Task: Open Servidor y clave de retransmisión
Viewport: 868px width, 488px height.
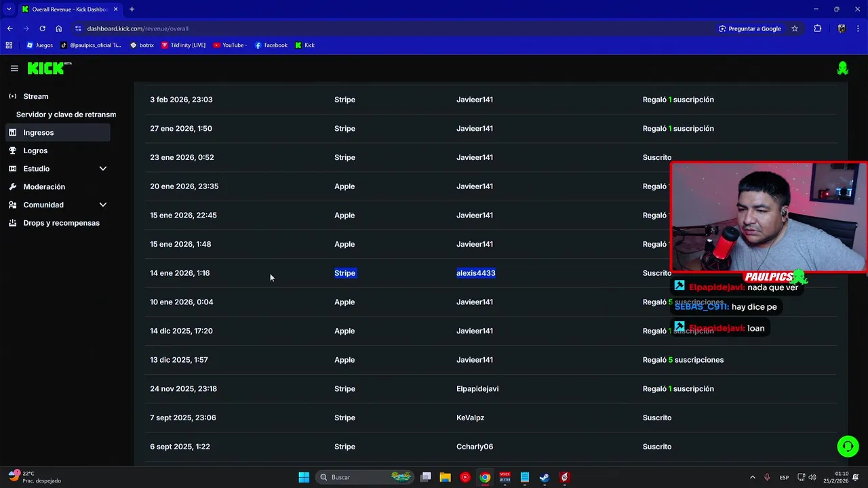Action: pyautogui.click(x=66, y=115)
